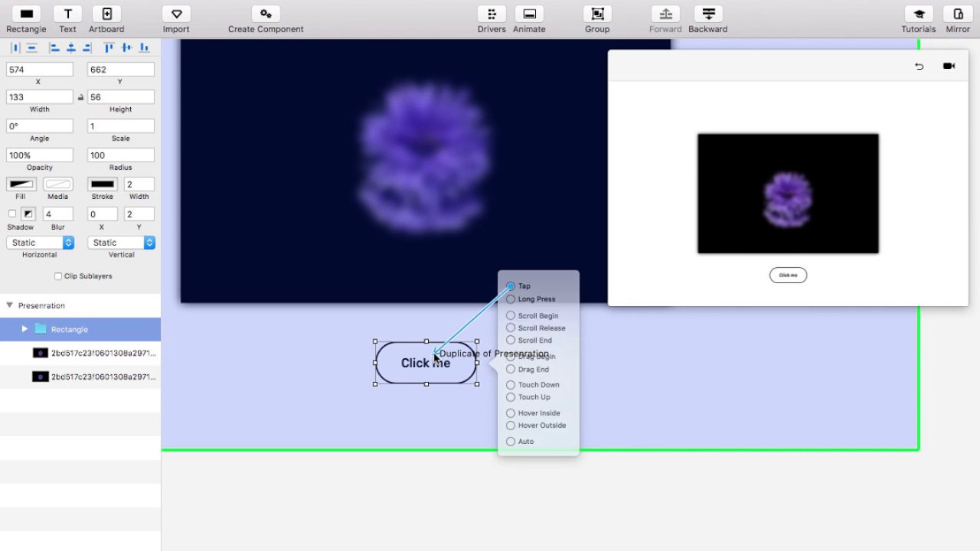
Task: Click the Create Component gears icon
Action: coord(266,14)
